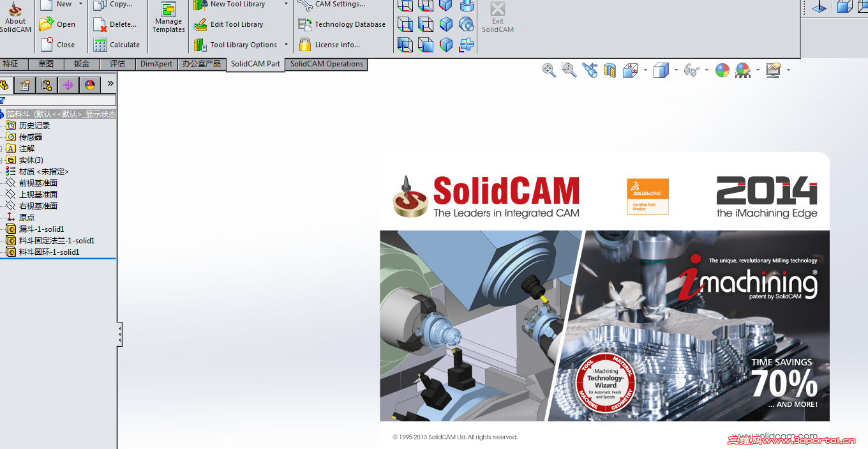Open Hide/Show Items dropdown arrow
This screenshot has width=868, height=449.
click(x=707, y=70)
